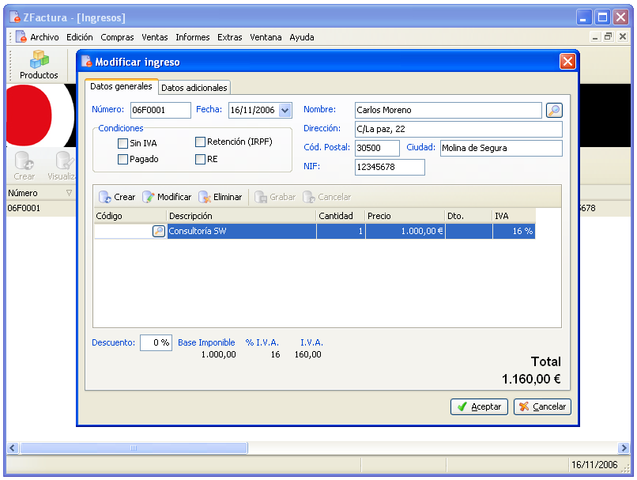Viewport: 637px width, 480px height.
Task: Click the Modificar line item icon
Action: [x=148, y=197]
